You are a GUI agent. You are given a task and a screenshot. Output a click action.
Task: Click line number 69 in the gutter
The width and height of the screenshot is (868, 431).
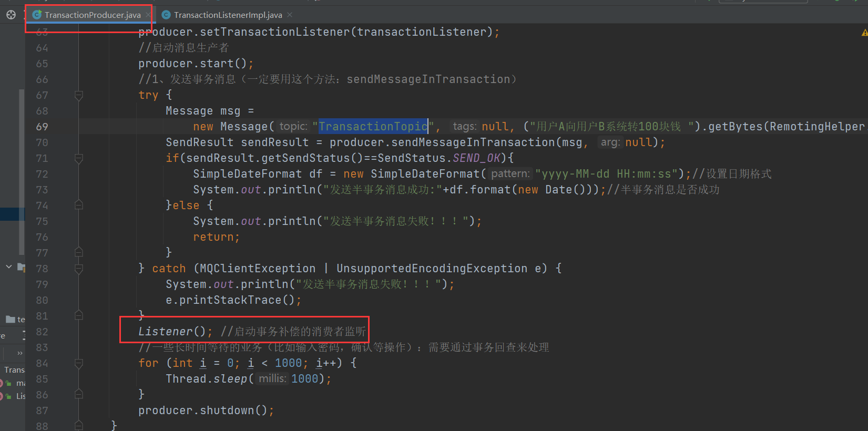point(42,127)
